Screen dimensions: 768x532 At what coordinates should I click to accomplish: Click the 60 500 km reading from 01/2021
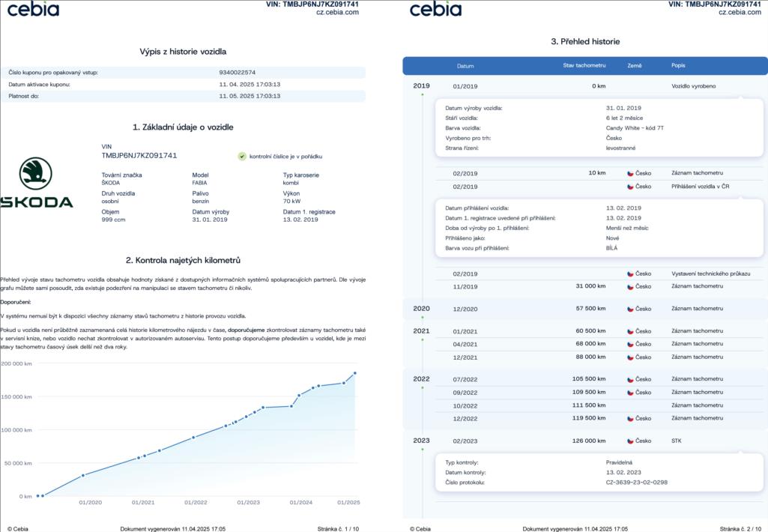coord(590,330)
